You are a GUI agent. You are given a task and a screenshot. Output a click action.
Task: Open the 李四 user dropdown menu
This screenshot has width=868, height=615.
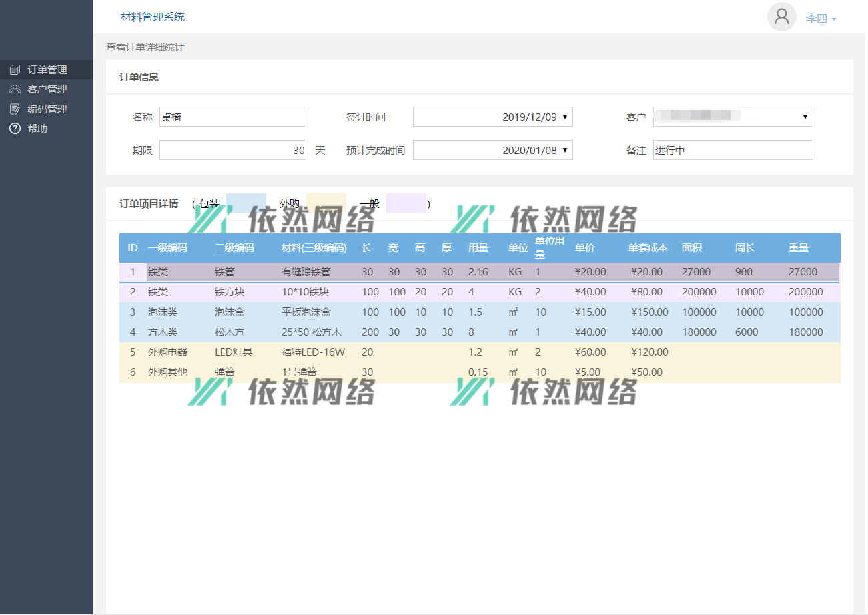tap(821, 19)
